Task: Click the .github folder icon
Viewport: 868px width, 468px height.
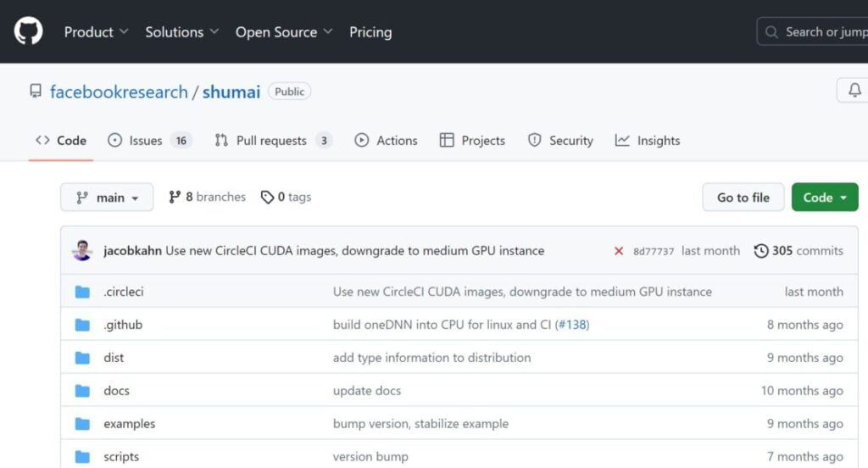Action: (82, 325)
